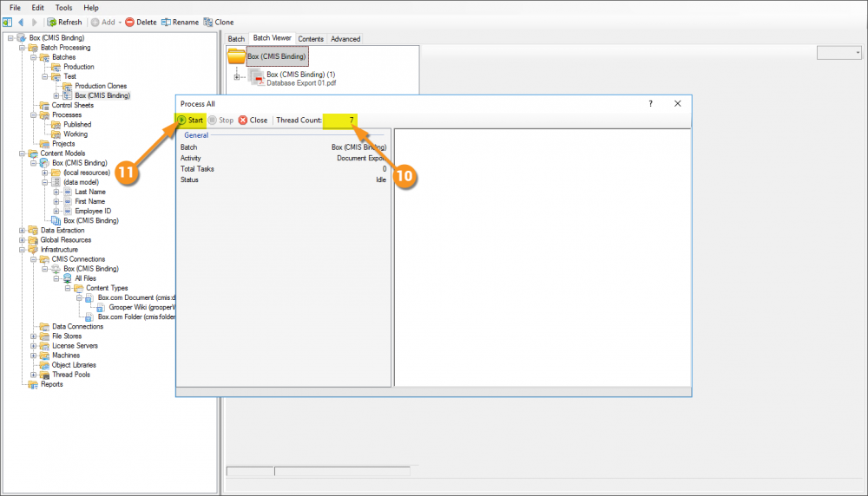
Task: Select the Production batch folder icon
Action: click(56, 67)
